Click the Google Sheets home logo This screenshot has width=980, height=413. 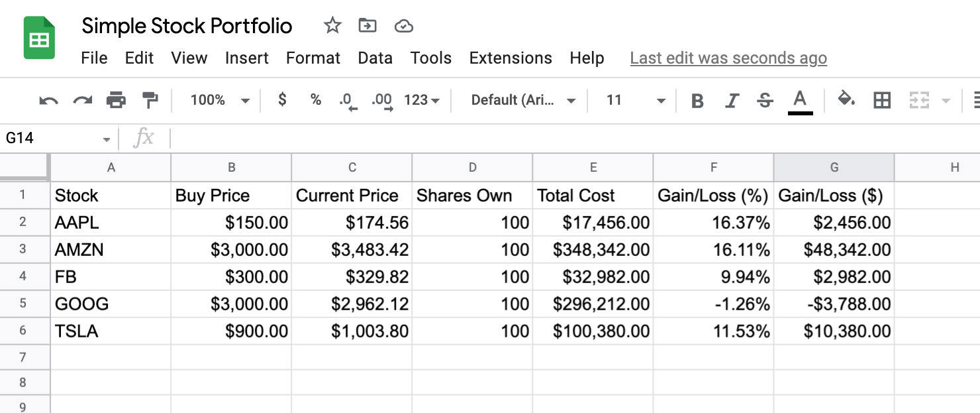(x=39, y=38)
